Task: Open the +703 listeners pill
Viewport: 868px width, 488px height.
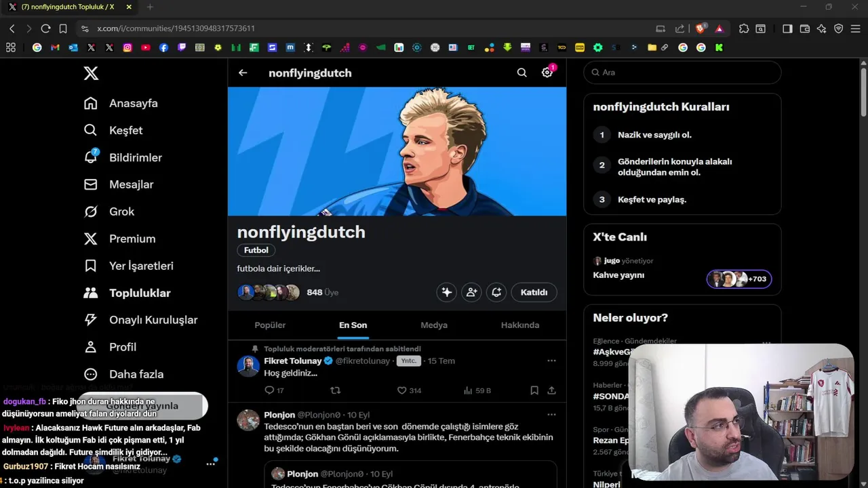Action: click(739, 279)
